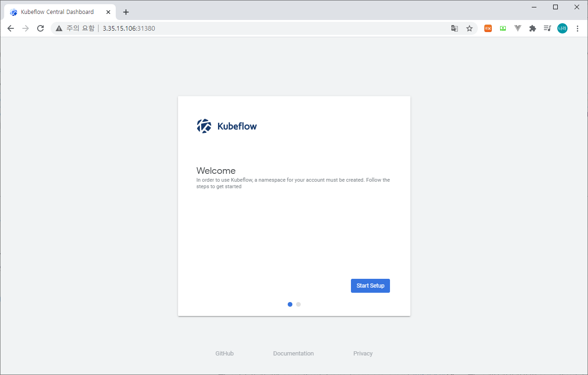
Task: Go back with the browser back arrow
Action: [11, 28]
